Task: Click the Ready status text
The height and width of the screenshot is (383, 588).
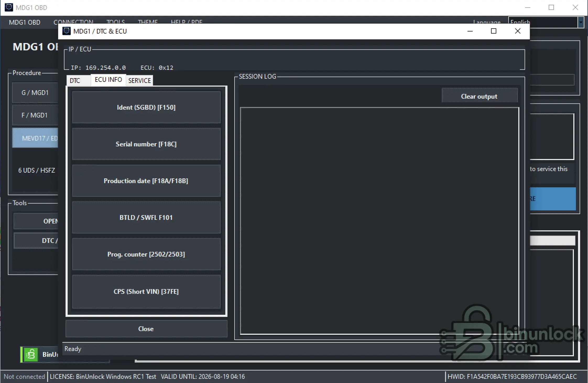Action: (73, 349)
